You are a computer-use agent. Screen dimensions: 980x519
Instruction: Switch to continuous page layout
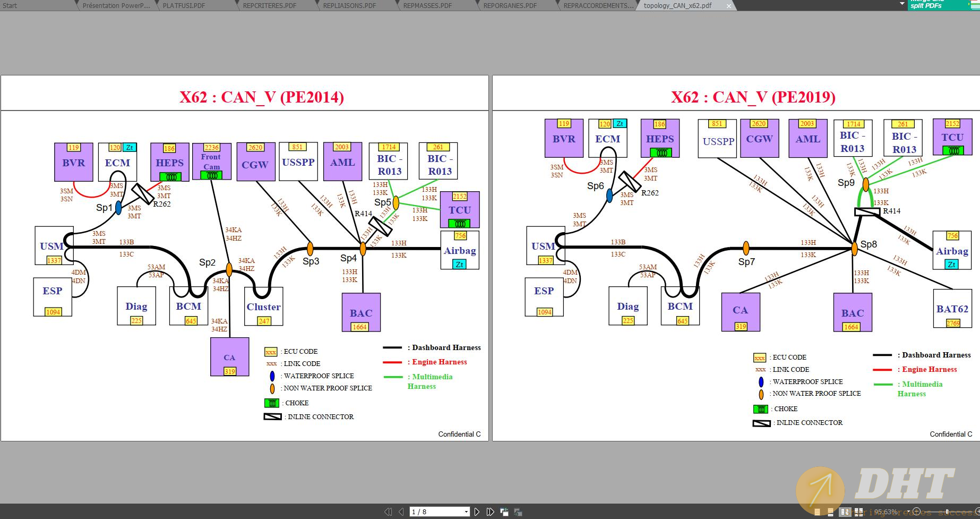point(830,512)
